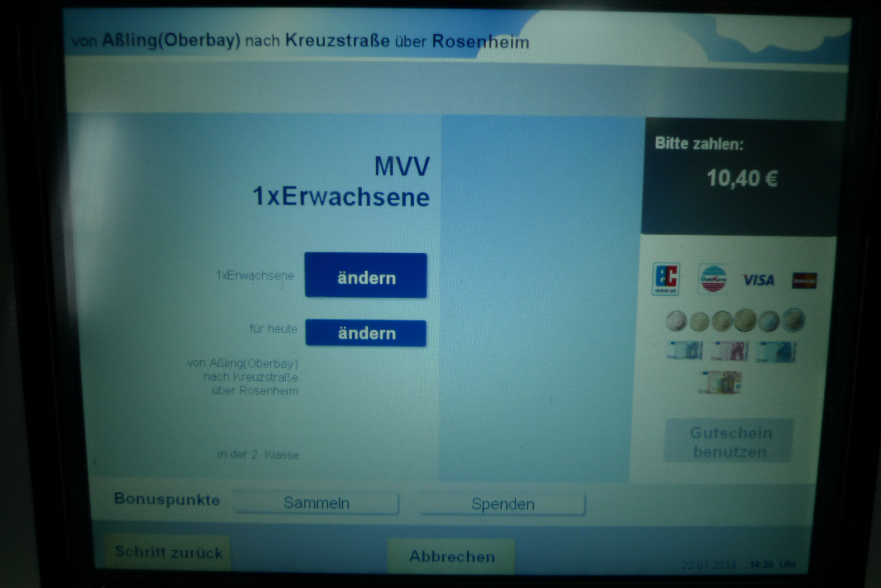Click the small nach Kreuzstraße line
The width and height of the screenshot is (881, 588).
pos(251,377)
